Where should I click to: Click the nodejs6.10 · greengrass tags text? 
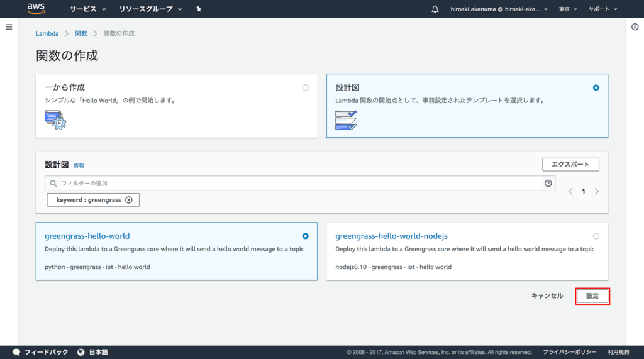pyautogui.click(x=393, y=267)
